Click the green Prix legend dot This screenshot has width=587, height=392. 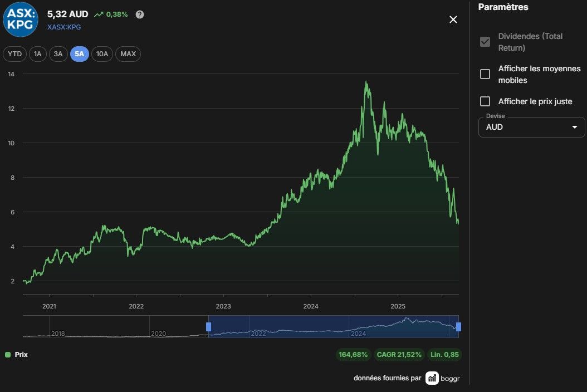point(7,355)
